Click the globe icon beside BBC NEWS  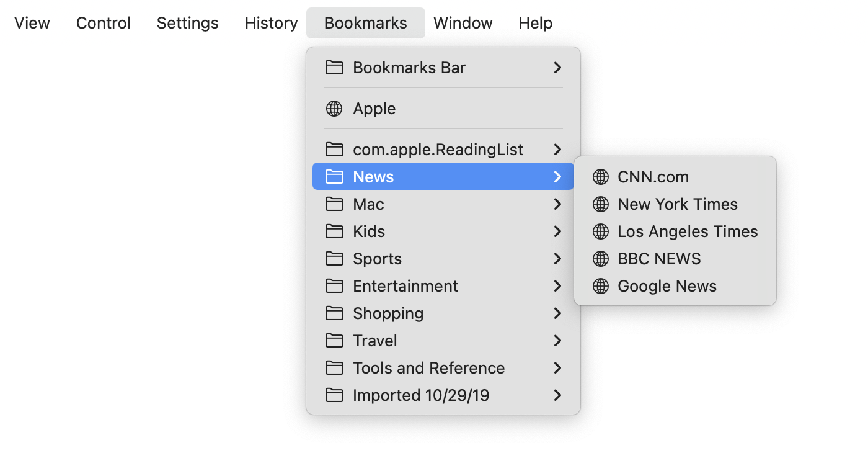click(600, 259)
